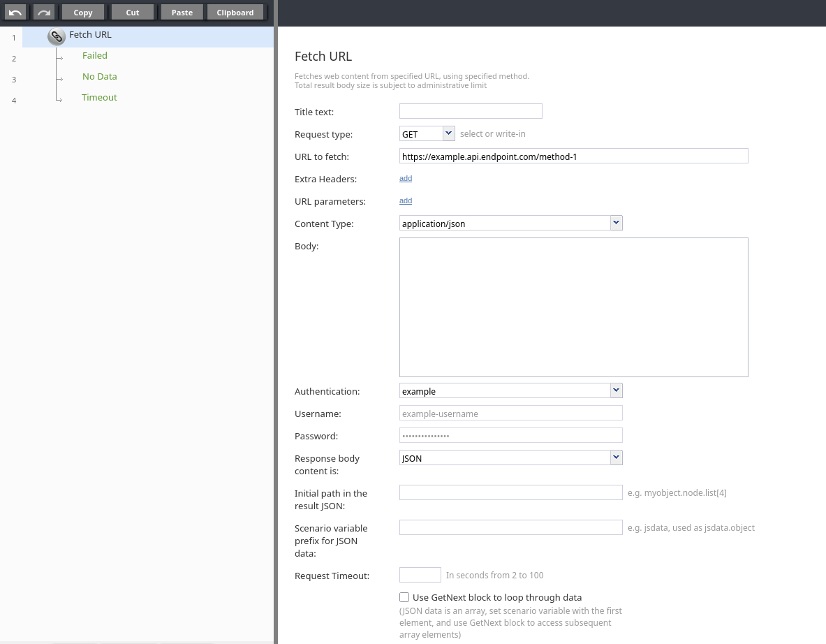
Task: Open the Request type dropdown arrow
Action: (x=448, y=133)
